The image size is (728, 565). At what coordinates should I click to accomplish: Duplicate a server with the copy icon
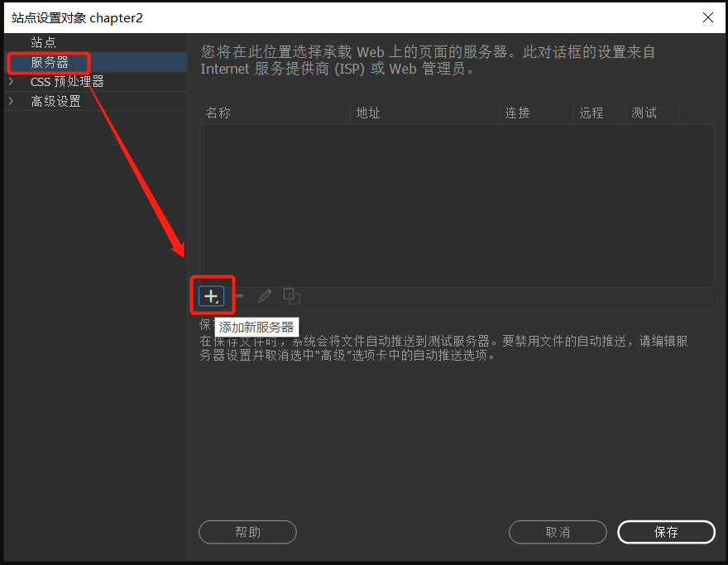click(x=291, y=296)
